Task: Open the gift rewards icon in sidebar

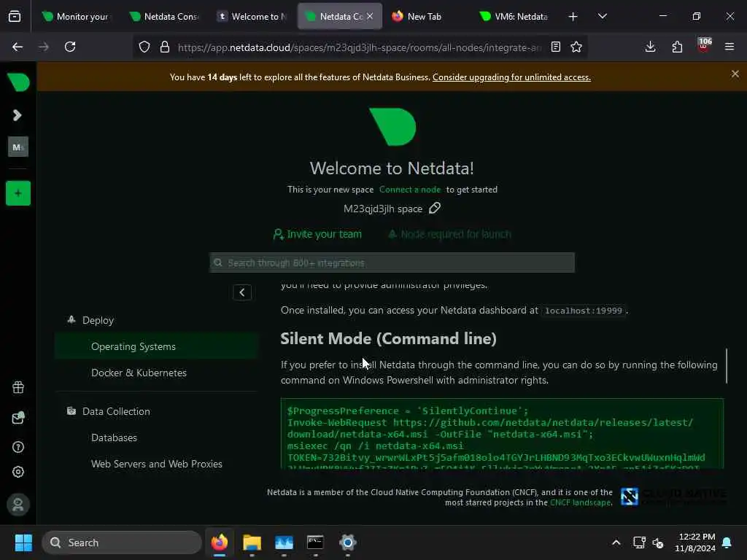Action: [18, 388]
